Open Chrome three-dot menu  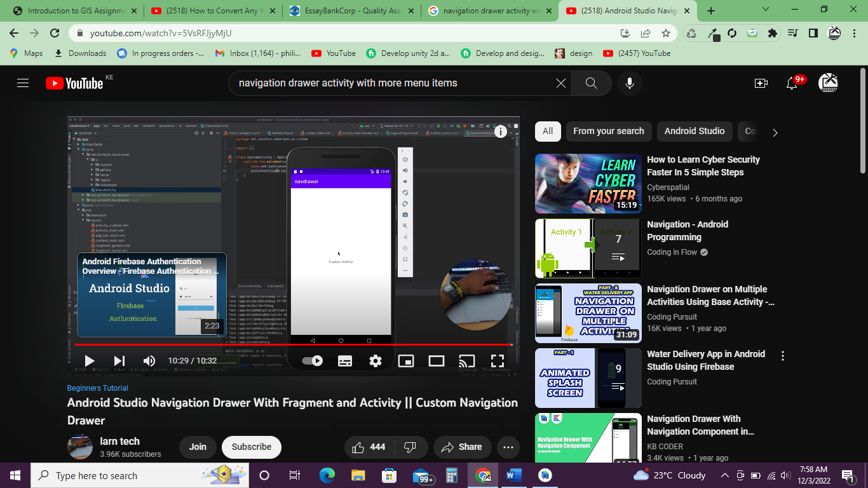click(x=855, y=33)
